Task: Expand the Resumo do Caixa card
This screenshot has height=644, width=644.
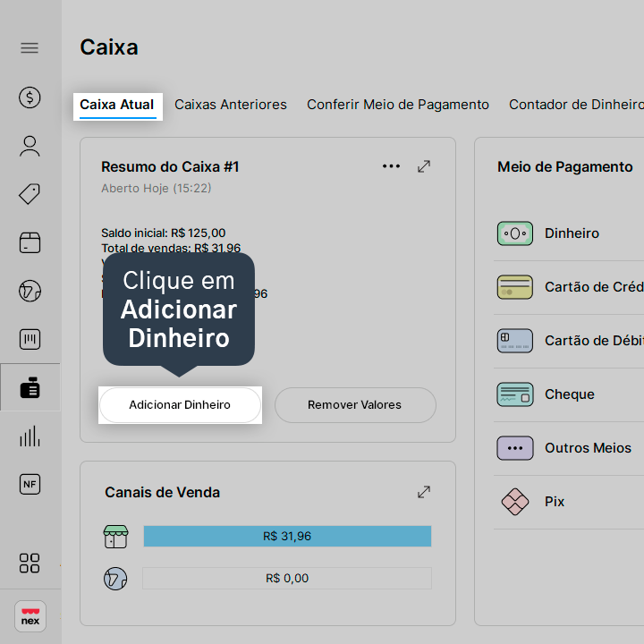Action: [x=424, y=166]
